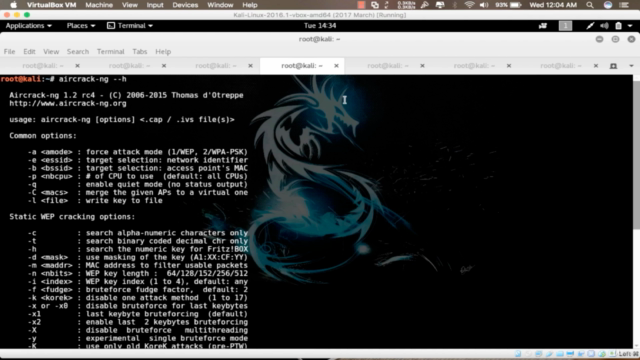Click the Siri icon in menu bar
The image size is (640, 360).
(608, 5)
